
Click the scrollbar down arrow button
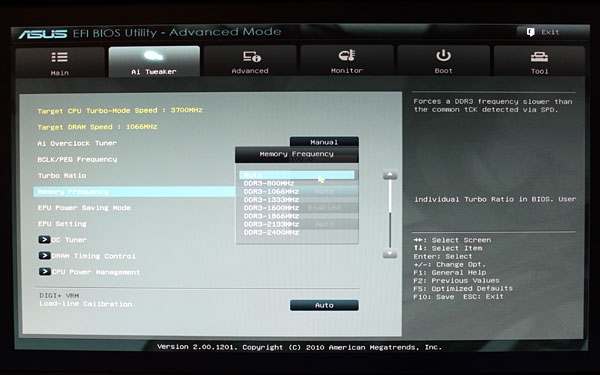[390, 253]
